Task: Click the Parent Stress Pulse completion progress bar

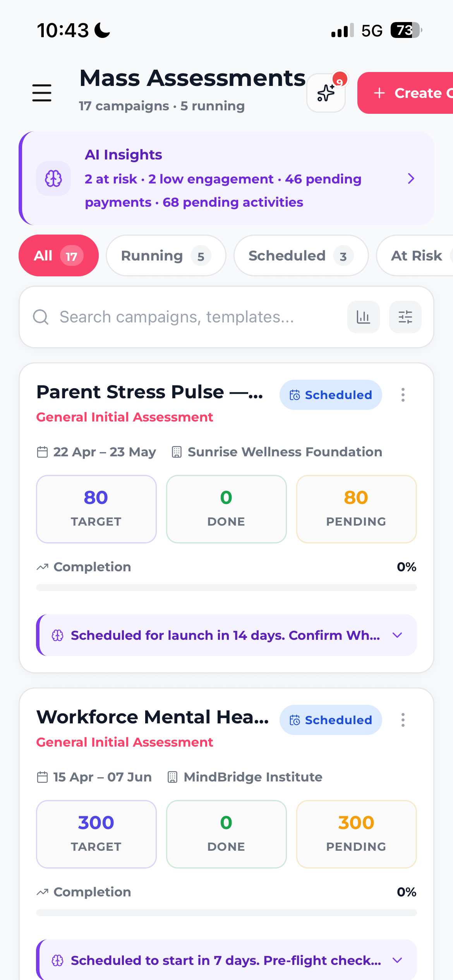Action: 226,588
